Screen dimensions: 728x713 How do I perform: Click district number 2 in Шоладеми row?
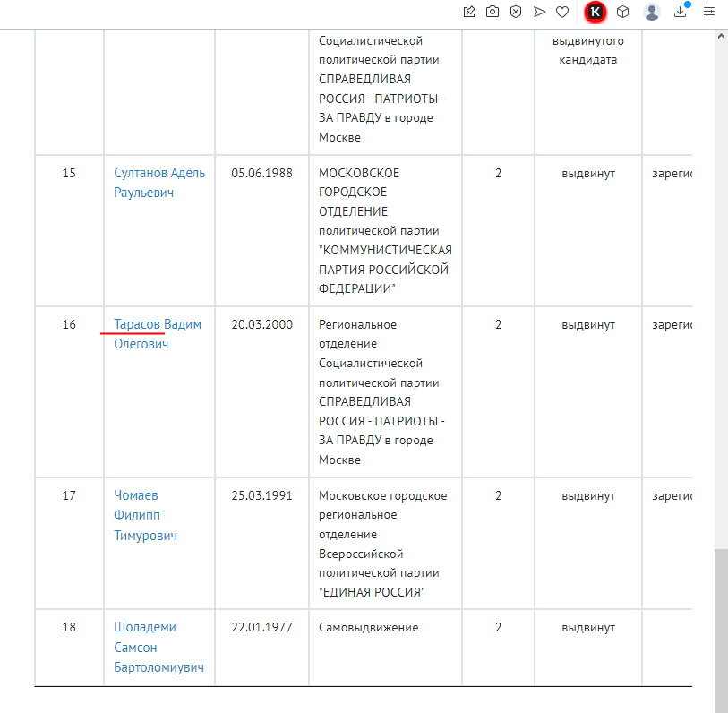click(x=498, y=628)
